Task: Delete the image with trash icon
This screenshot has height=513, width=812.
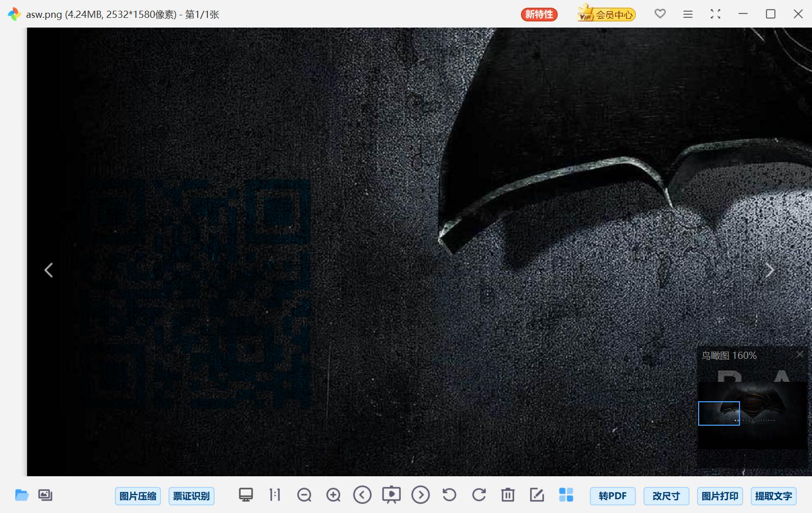Action: (508, 495)
